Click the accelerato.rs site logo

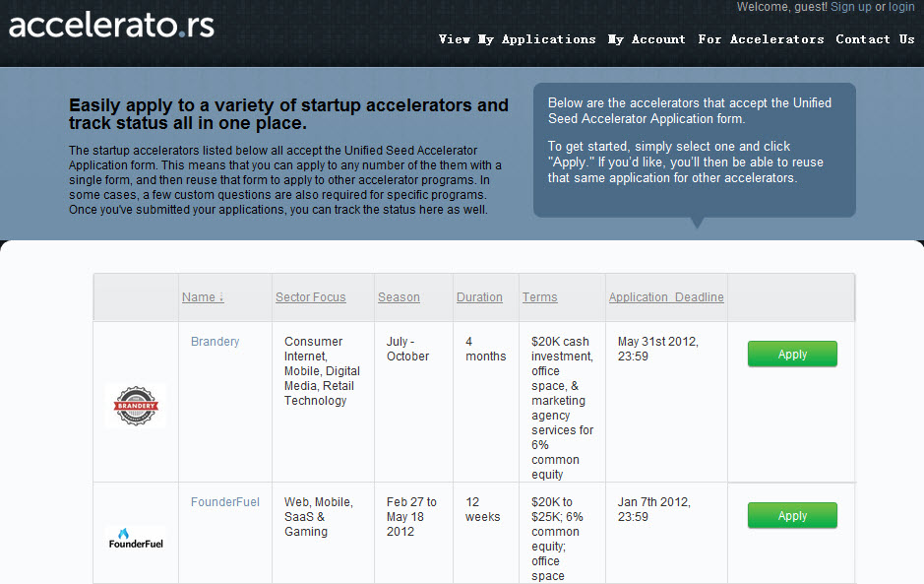click(x=111, y=26)
